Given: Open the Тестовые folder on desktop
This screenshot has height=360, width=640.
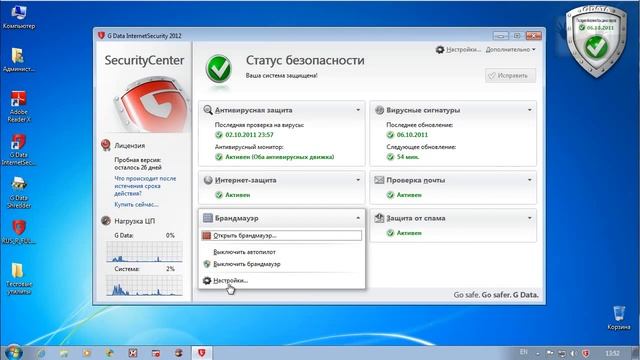Looking at the screenshot, I should point(19,278).
